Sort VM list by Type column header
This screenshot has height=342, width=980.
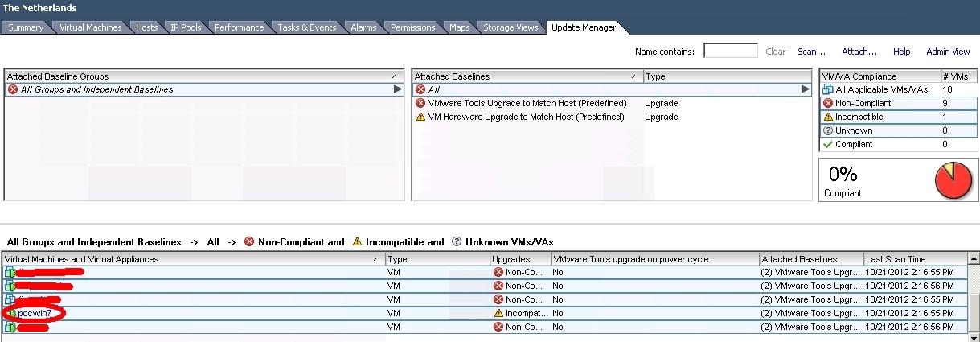pos(438,259)
